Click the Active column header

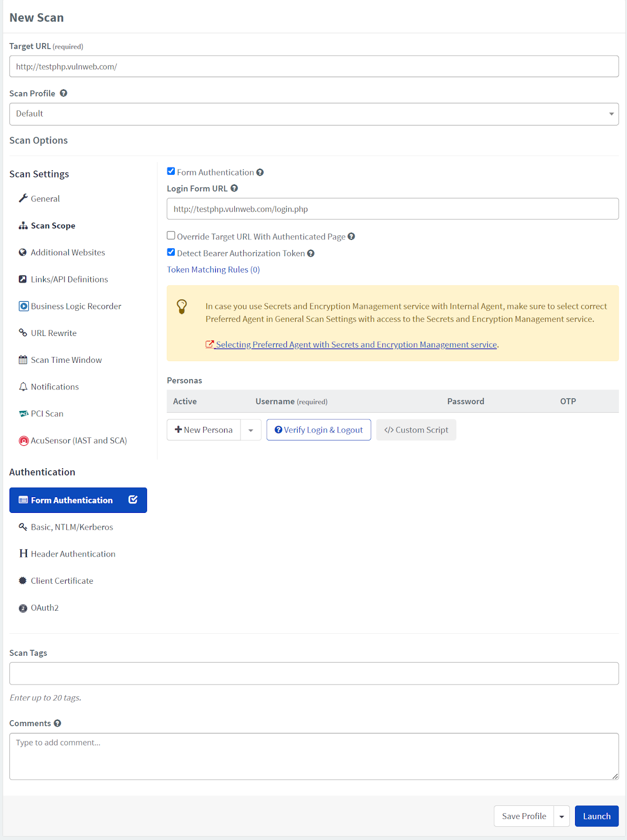click(185, 401)
